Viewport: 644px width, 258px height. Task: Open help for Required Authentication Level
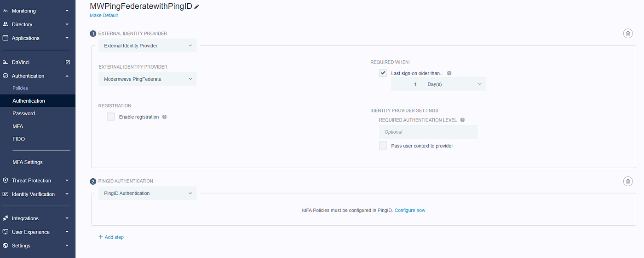pyautogui.click(x=462, y=120)
